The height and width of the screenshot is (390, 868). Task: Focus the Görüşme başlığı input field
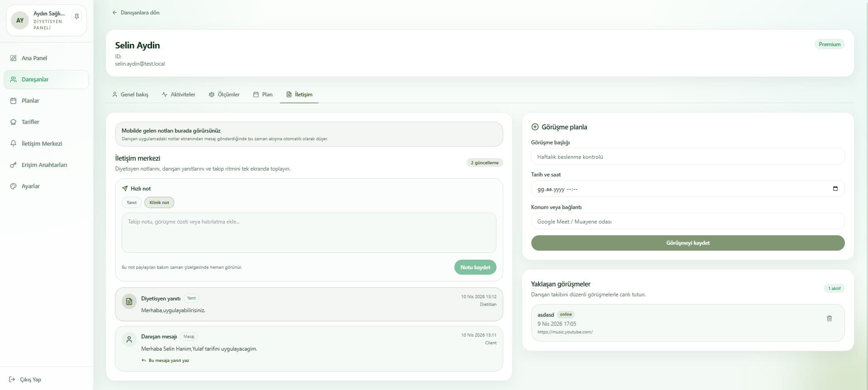[687, 157]
